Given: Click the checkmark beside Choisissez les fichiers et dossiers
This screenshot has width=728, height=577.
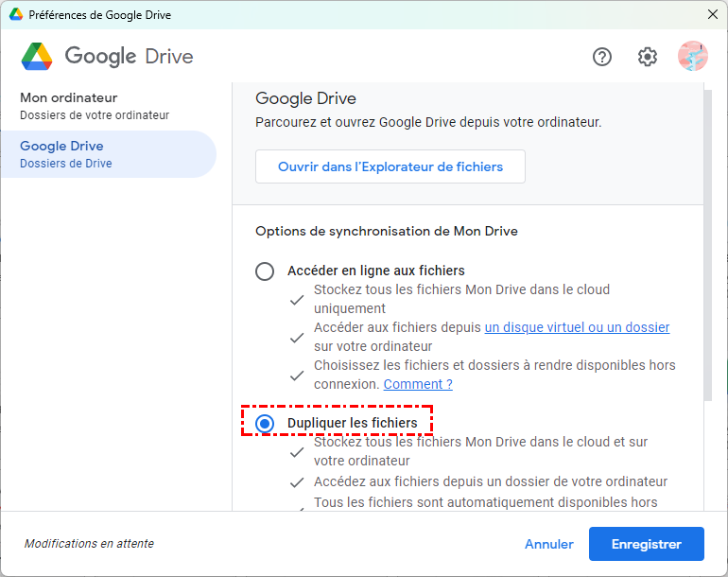Looking at the screenshot, I should (x=297, y=375).
